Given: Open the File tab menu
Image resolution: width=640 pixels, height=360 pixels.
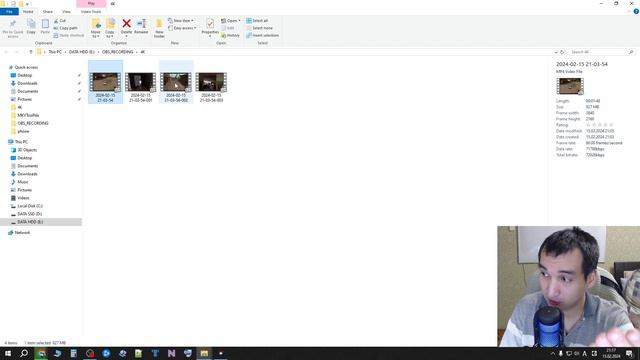Looking at the screenshot, I should click(9, 12).
